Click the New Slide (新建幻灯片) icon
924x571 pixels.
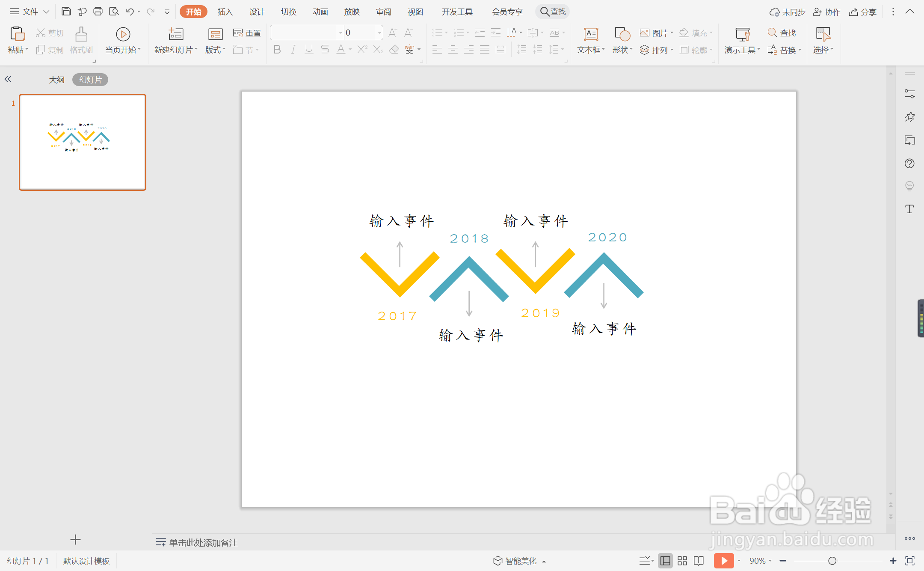point(175,34)
